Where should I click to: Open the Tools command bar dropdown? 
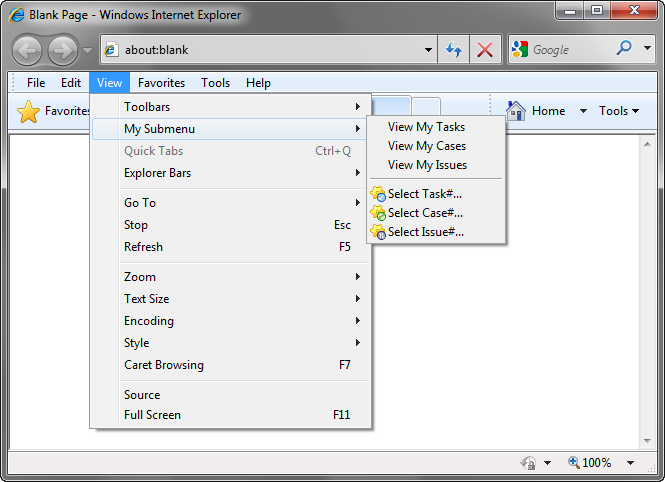619,111
